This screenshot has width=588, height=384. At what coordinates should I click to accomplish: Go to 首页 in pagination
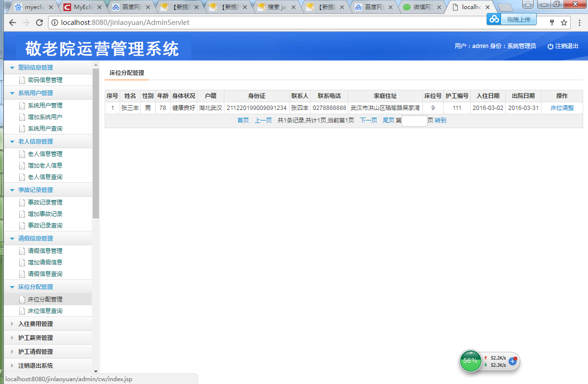(243, 120)
